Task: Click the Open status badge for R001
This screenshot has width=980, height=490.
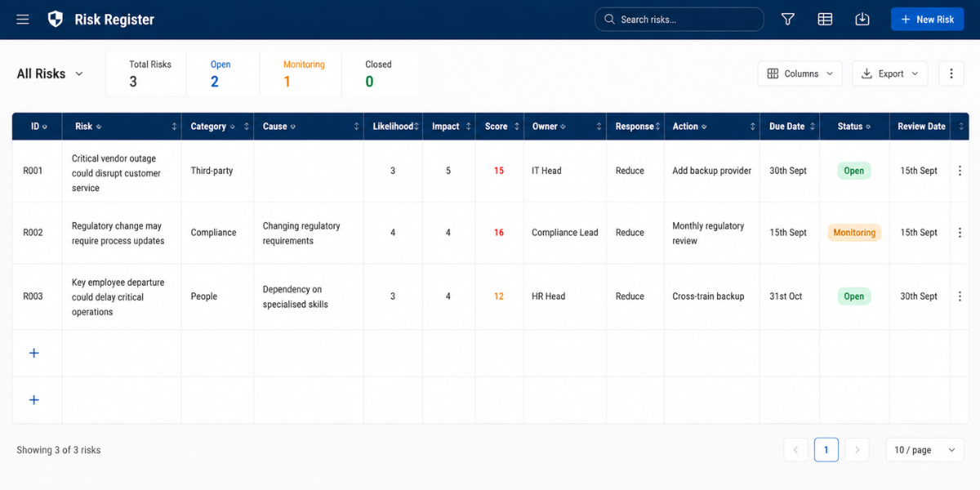Action: [x=854, y=171]
